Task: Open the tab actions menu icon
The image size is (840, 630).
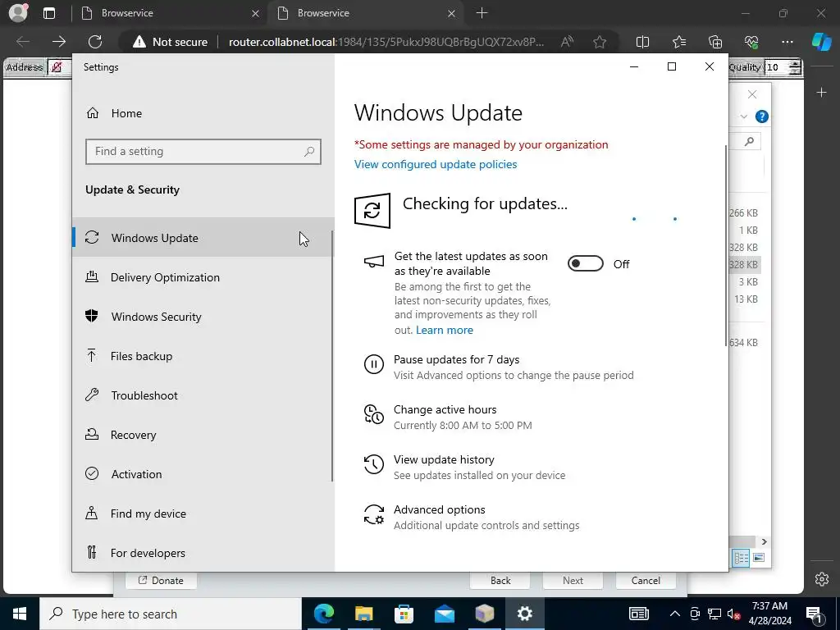Action: tap(49, 13)
